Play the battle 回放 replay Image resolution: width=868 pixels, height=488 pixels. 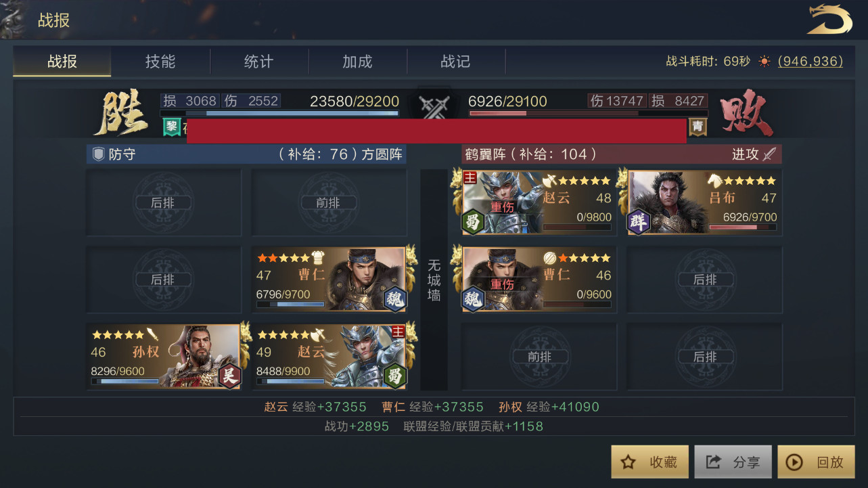pos(816,462)
